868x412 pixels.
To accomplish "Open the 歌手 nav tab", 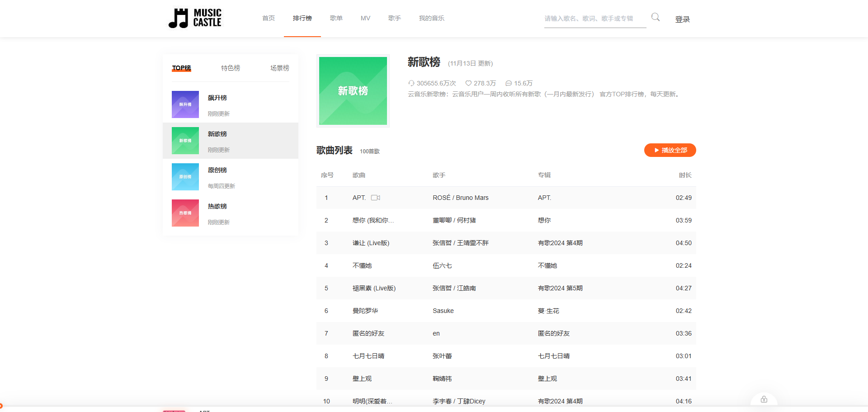I will [x=395, y=18].
